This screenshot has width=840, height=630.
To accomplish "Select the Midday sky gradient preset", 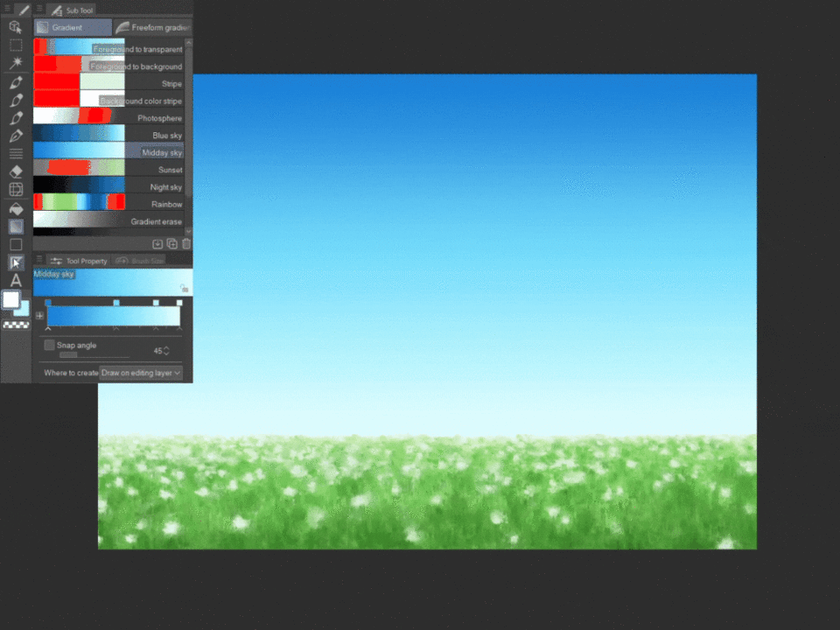I will coord(108,150).
